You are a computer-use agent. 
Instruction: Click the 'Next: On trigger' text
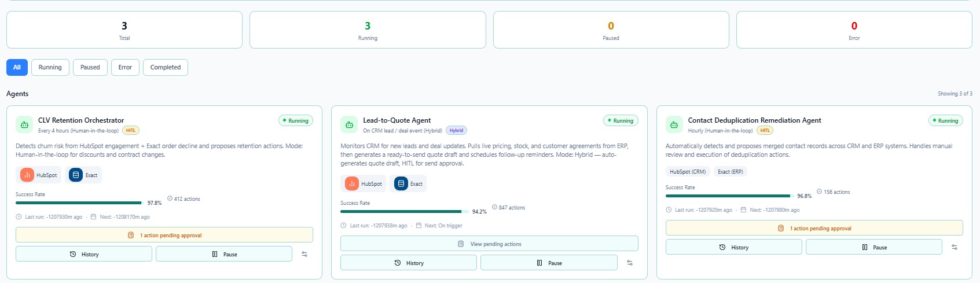pyautogui.click(x=443, y=226)
